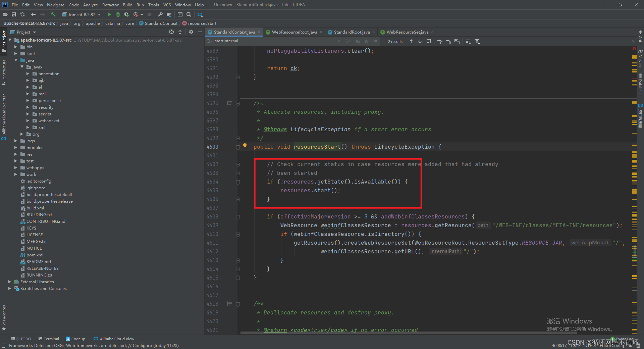Open the Terminal tool window
This screenshot has width=644, height=349.
click(x=51, y=339)
